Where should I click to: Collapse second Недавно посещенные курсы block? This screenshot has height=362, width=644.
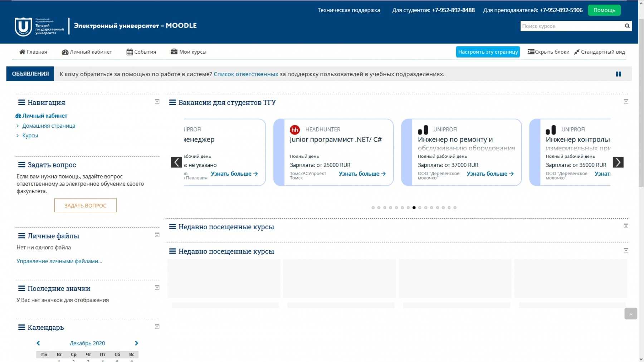coord(626,250)
